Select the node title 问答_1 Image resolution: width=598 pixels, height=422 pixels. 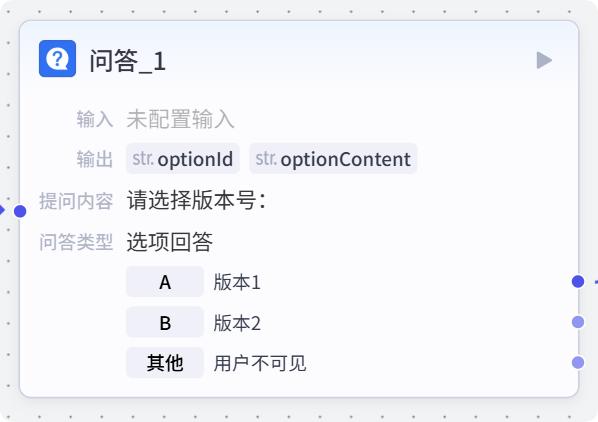[128, 61]
